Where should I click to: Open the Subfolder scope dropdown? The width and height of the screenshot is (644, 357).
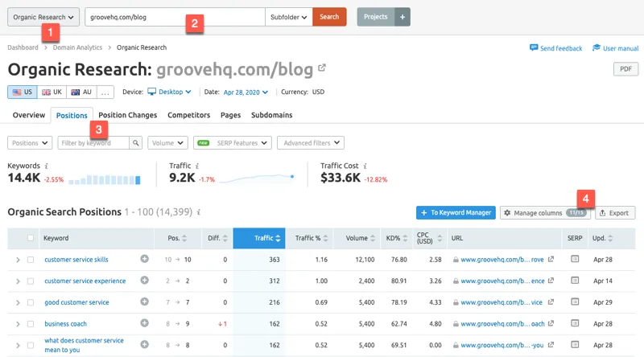click(289, 17)
